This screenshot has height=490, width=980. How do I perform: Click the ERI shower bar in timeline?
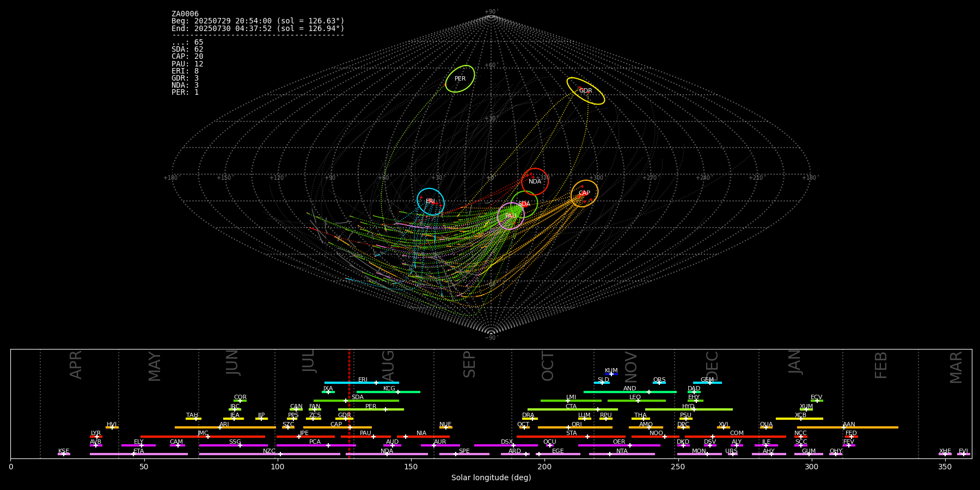point(362,383)
